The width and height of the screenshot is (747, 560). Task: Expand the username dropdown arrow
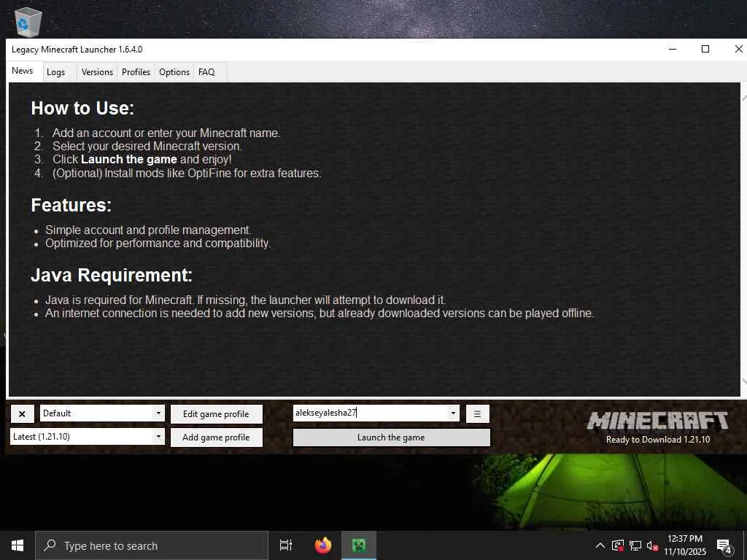tap(453, 413)
